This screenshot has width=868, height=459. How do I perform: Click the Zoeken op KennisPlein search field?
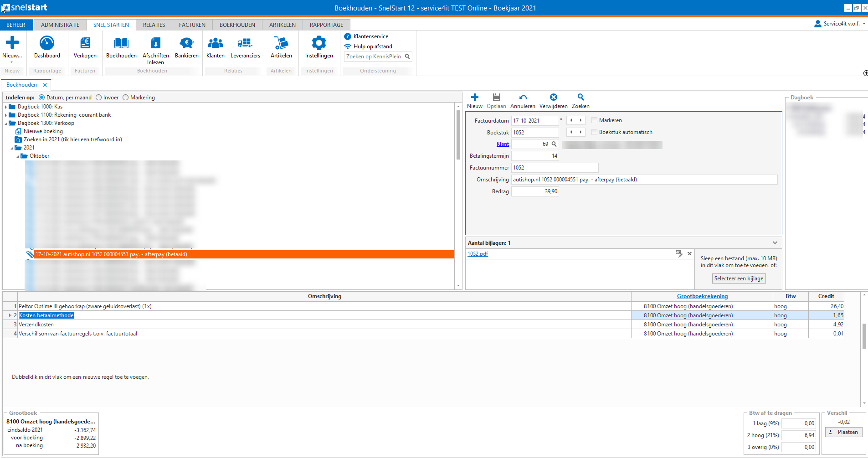click(374, 57)
